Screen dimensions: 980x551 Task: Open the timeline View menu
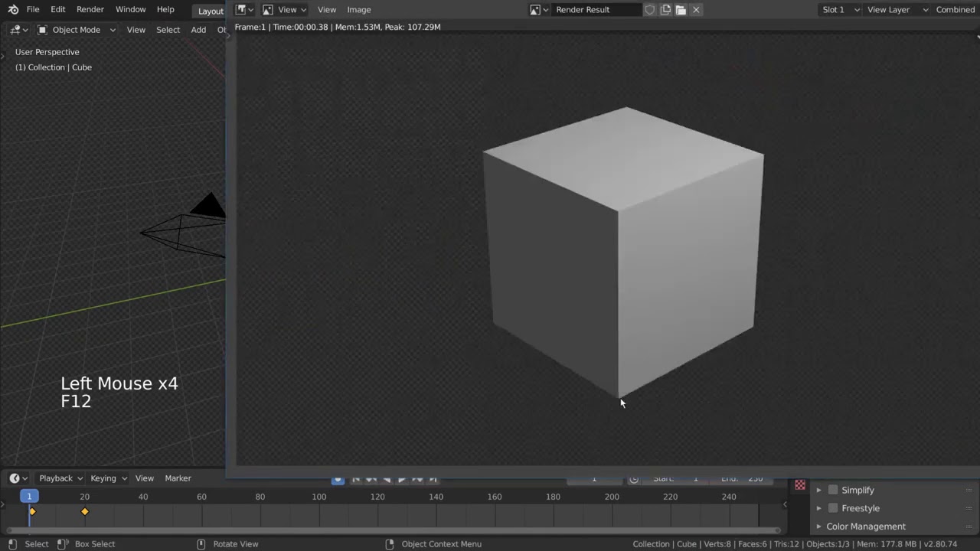145,478
